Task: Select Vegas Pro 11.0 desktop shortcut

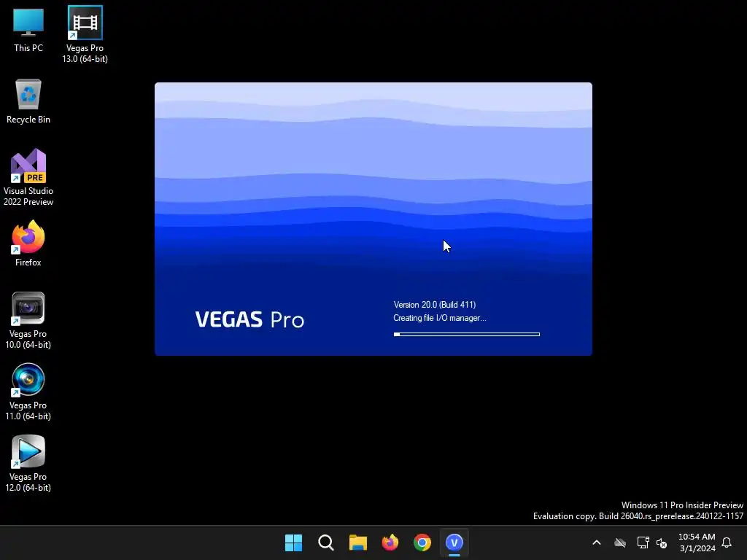Action: coord(28,392)
